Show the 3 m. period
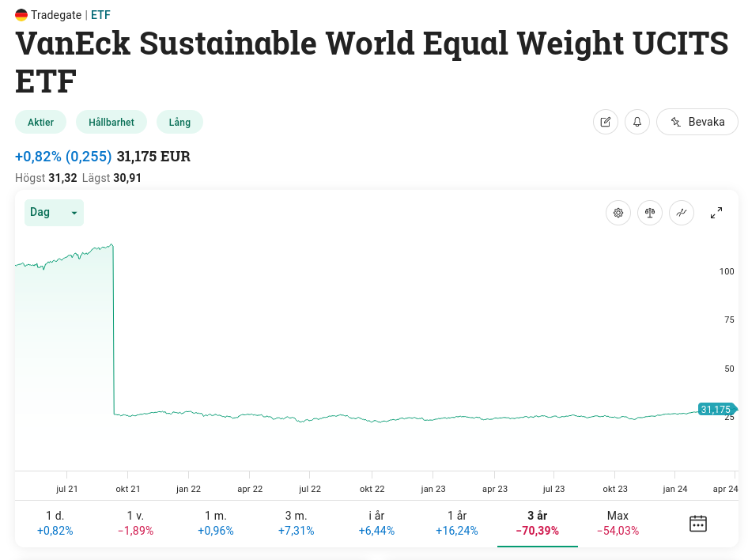The image size is (748, 560). (296, 524)
